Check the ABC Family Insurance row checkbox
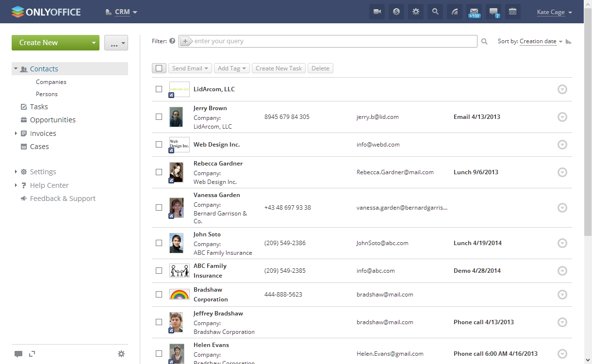This screenshot has width=592, height=364. click(x=159, y=271)
